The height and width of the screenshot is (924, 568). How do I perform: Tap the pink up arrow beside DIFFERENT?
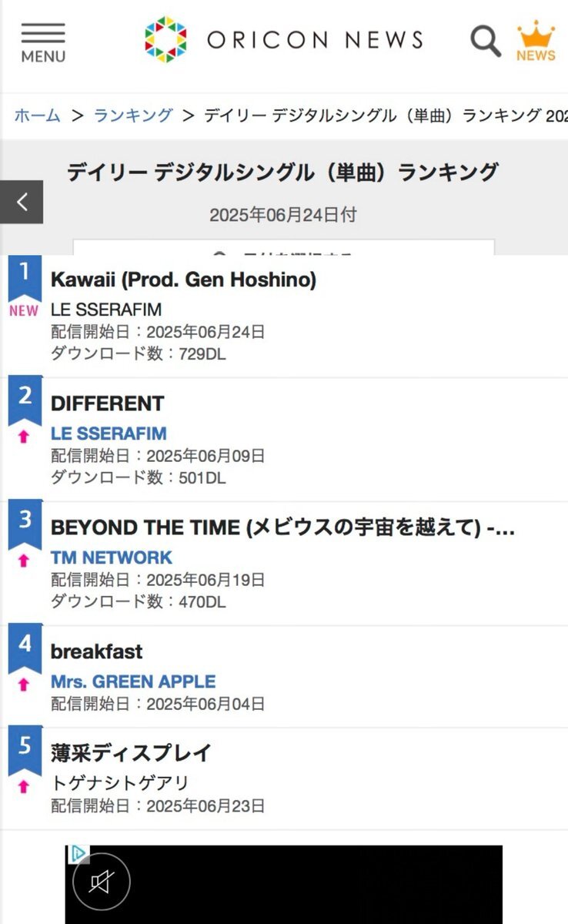pyautogui.click(x=24, y=437)
